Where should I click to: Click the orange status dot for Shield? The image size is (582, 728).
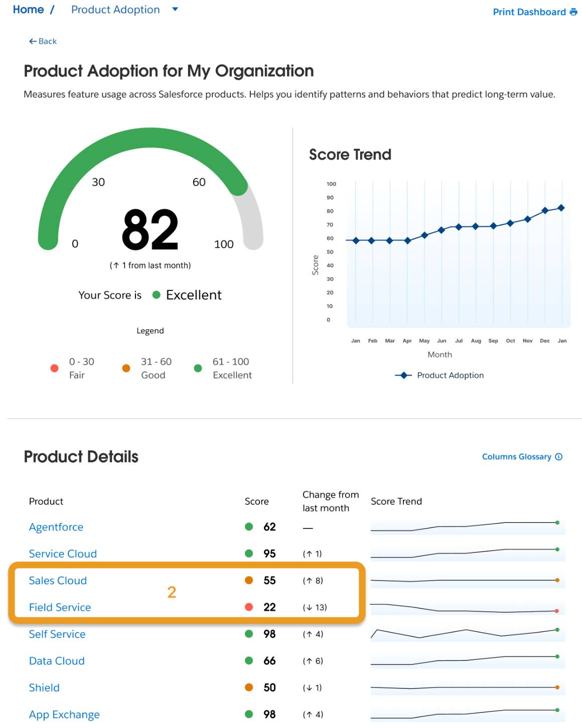[x=249, y=687]
